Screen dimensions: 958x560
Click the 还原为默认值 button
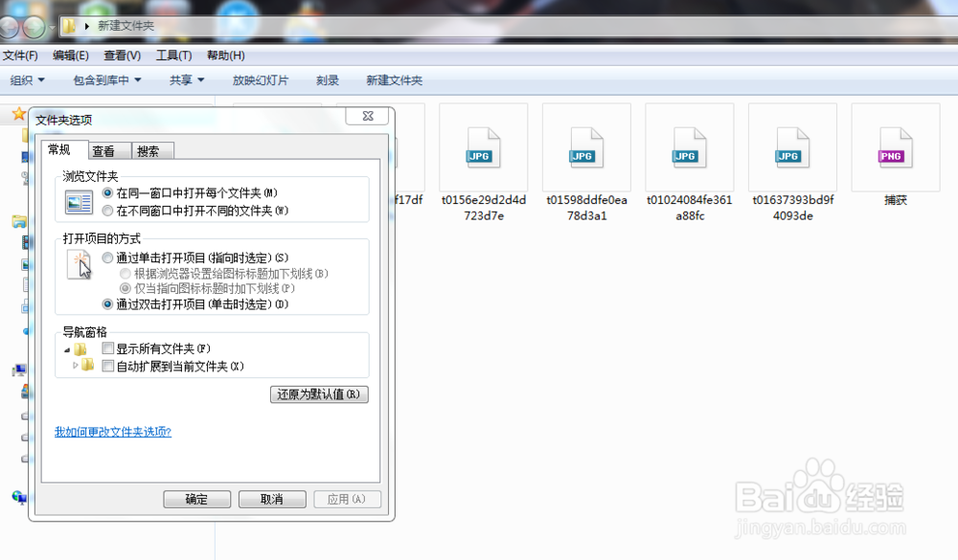click(319, 394)
